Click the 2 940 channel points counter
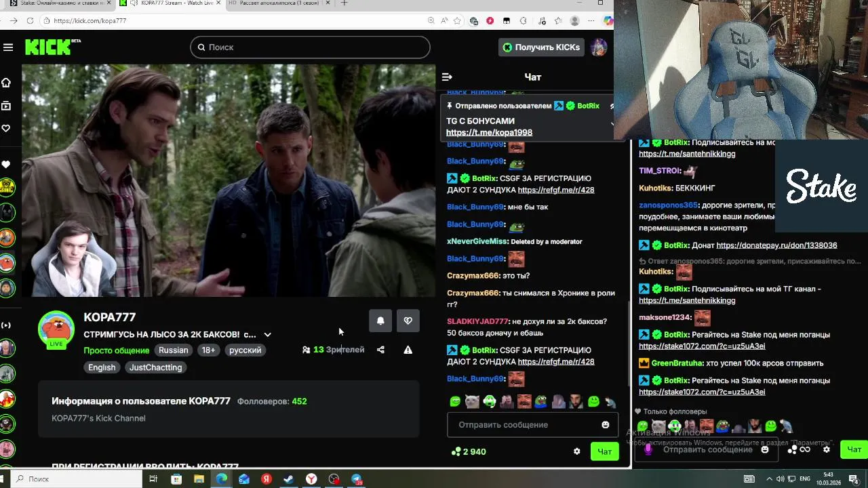The image size is (868, 488). tap(469, 452)
